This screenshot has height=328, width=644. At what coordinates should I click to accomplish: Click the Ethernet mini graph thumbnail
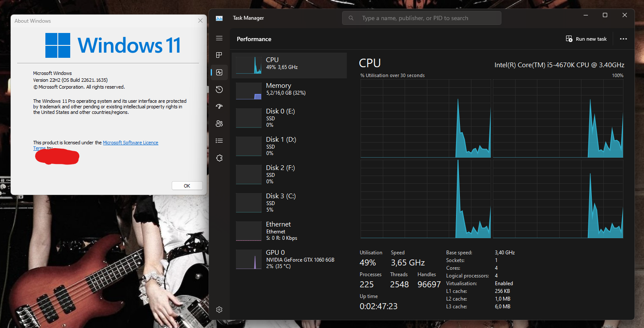pos(249,231)
